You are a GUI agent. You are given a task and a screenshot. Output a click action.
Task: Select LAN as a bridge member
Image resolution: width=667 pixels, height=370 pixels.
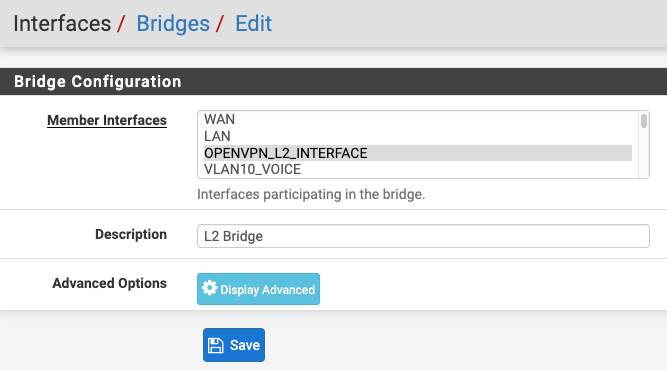(418, 137)
